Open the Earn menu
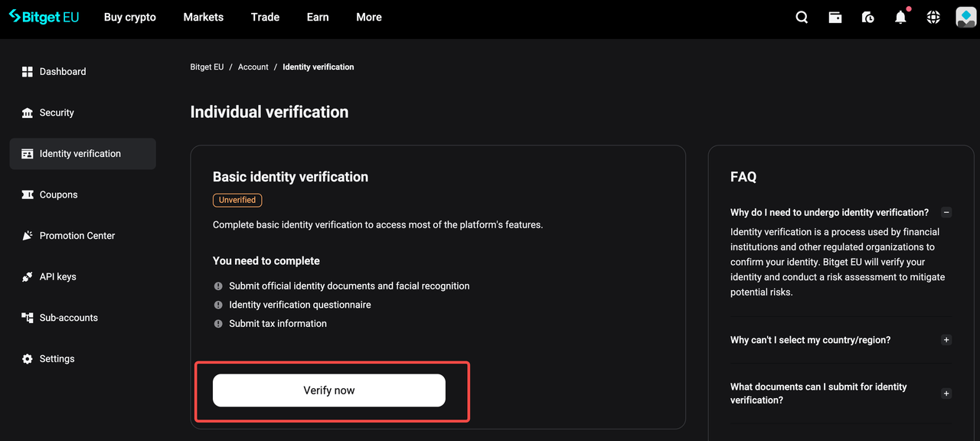The width and height of the screenshot is (980, 441). (318, 17)
